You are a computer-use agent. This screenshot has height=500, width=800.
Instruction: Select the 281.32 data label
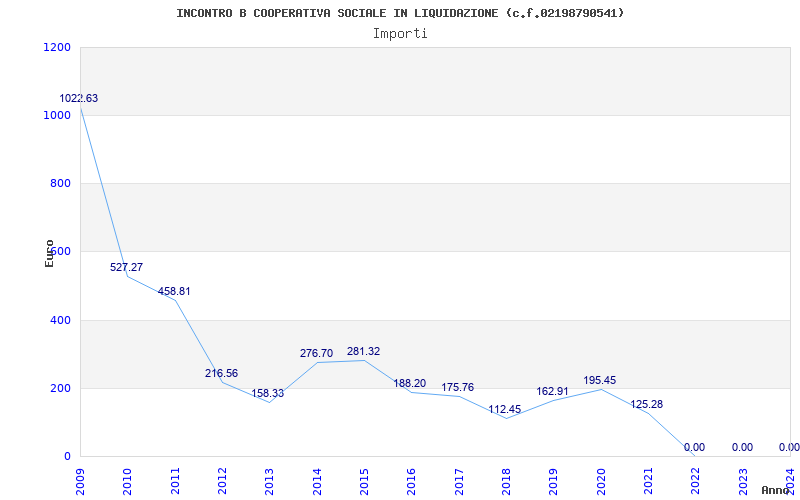click(x=363, y=352)
